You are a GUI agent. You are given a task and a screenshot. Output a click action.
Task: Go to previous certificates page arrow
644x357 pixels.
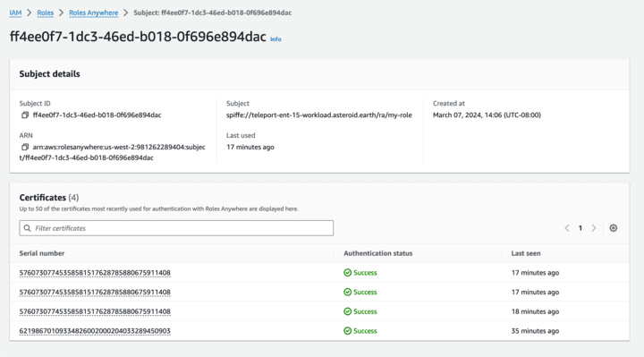point(567,228)
